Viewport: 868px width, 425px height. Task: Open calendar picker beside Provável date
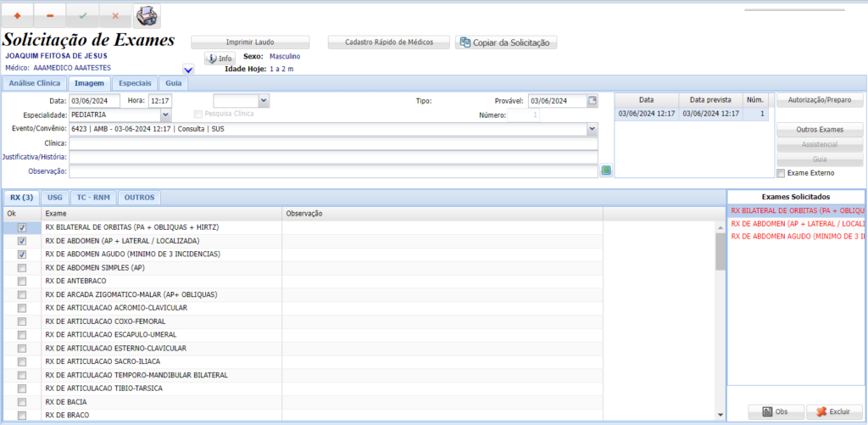click(x=593, y=101)
